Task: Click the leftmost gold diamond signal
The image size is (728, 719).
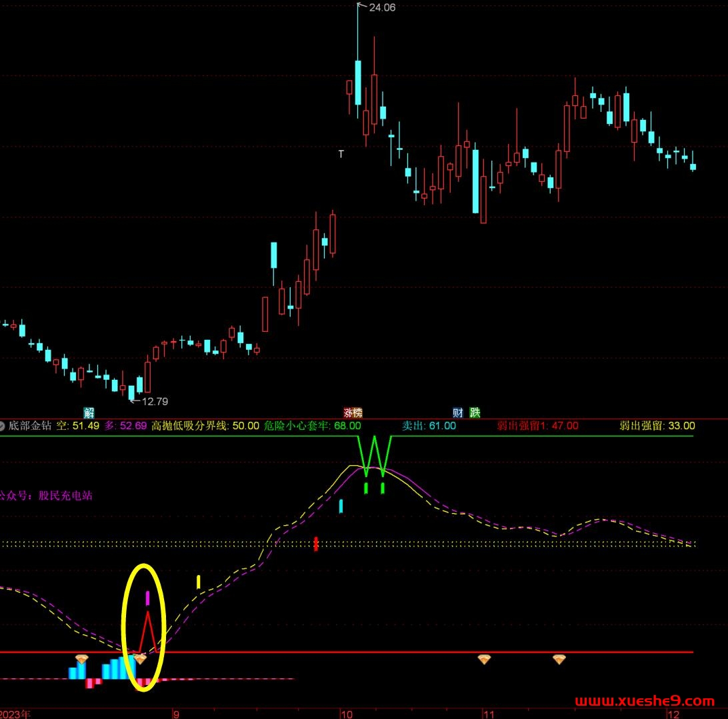Action: coord(81,659)
